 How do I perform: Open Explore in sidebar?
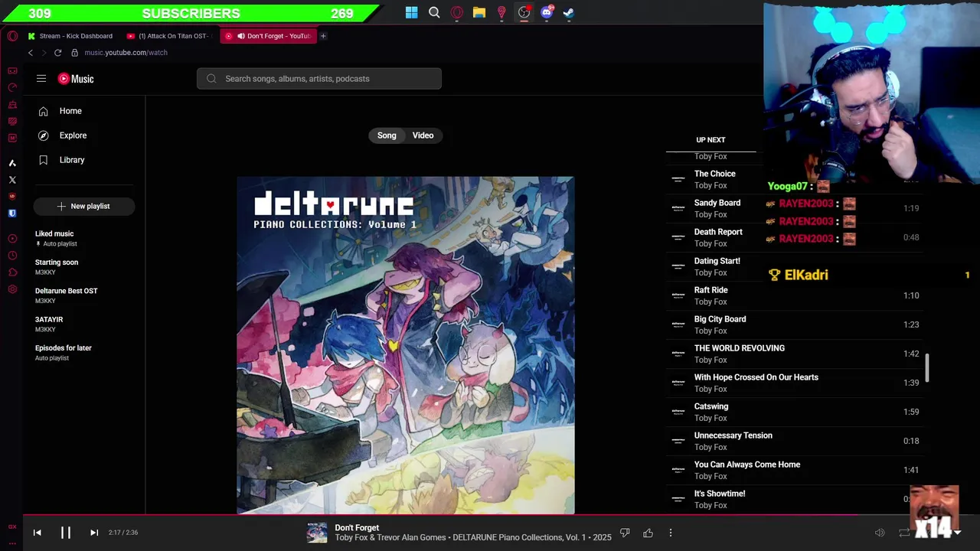84,135
